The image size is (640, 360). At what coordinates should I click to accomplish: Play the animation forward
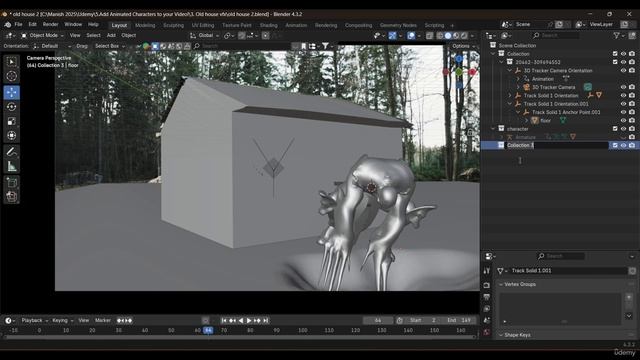pos(249,321)
